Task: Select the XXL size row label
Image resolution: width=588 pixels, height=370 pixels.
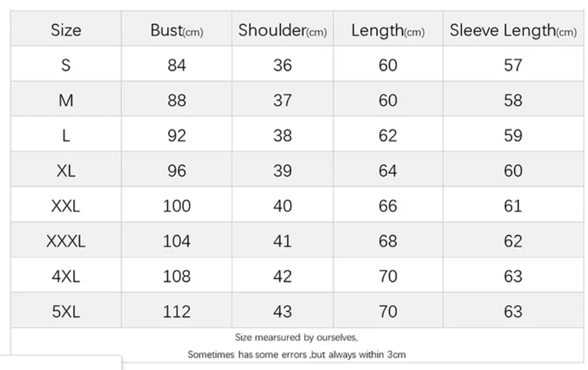Action: pos(66,206)
